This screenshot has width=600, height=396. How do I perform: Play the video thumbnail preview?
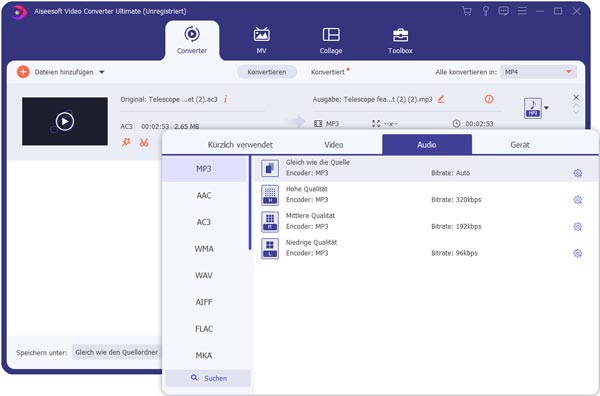tap(65, 121)
